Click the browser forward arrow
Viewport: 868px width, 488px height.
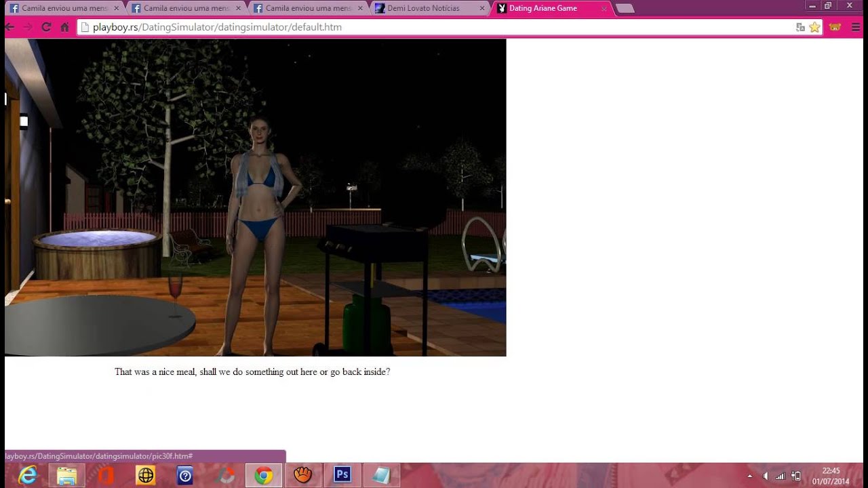point(27,27)
